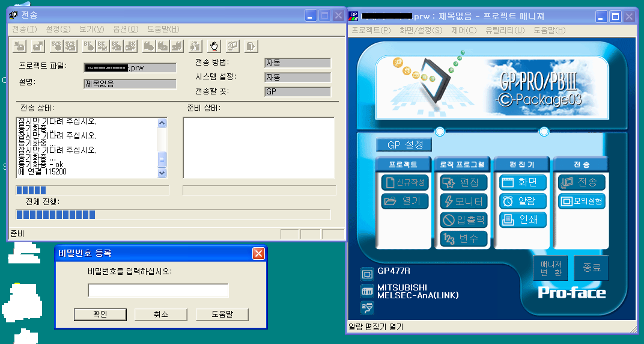The height and width of the screenshot is (344, 644).
Task: Click the 모니터 logic program button
Action: coord(464,201)
